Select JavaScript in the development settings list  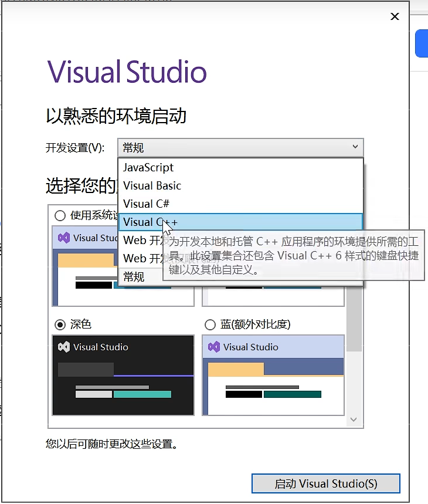(240, 167)
